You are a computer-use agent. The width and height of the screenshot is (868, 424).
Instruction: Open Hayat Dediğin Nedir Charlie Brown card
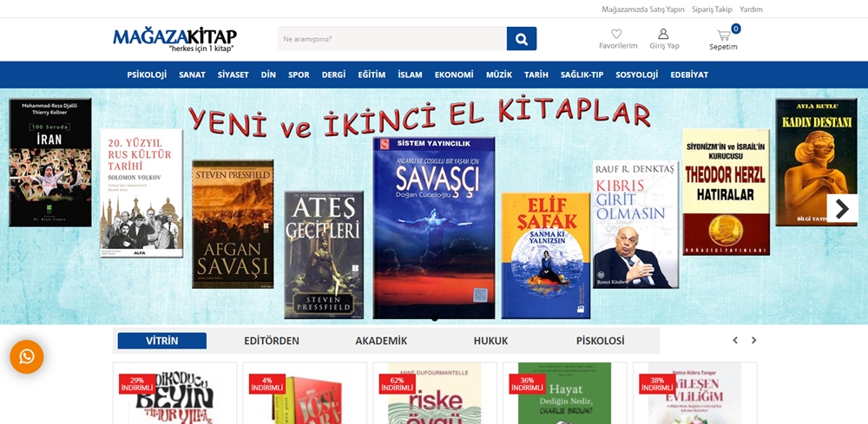point(565,393)
